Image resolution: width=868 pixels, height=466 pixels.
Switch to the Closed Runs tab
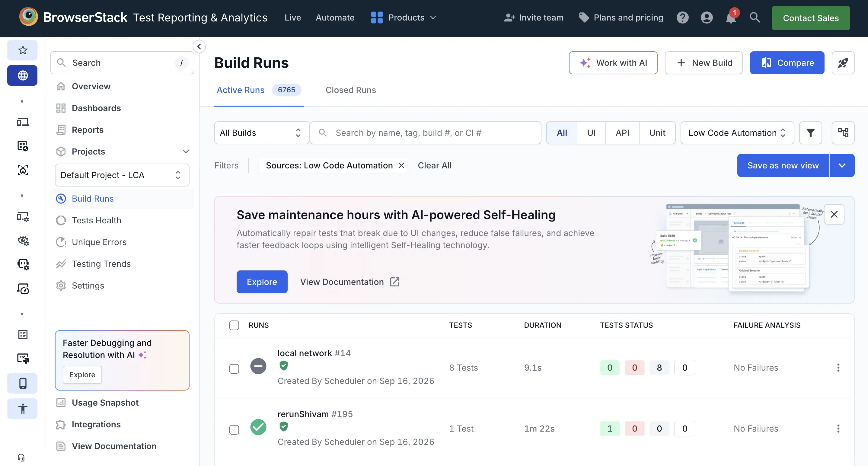click(x=350, y=90)
